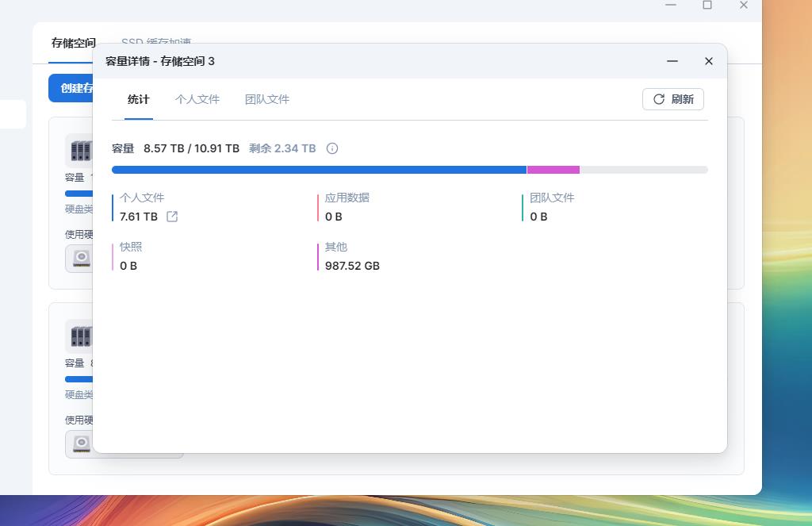Click the blue 创建存储空间 button in the background
This screenshot has width=812, height=526.
[71, 88]
